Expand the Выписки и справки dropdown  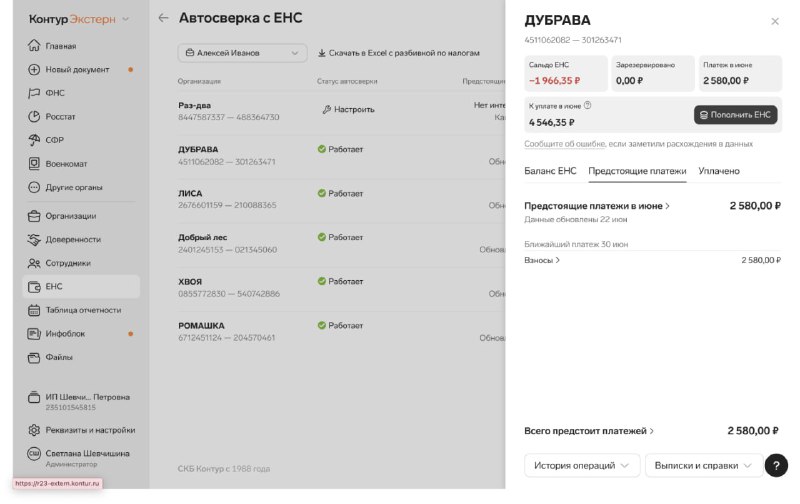(704, 465)
